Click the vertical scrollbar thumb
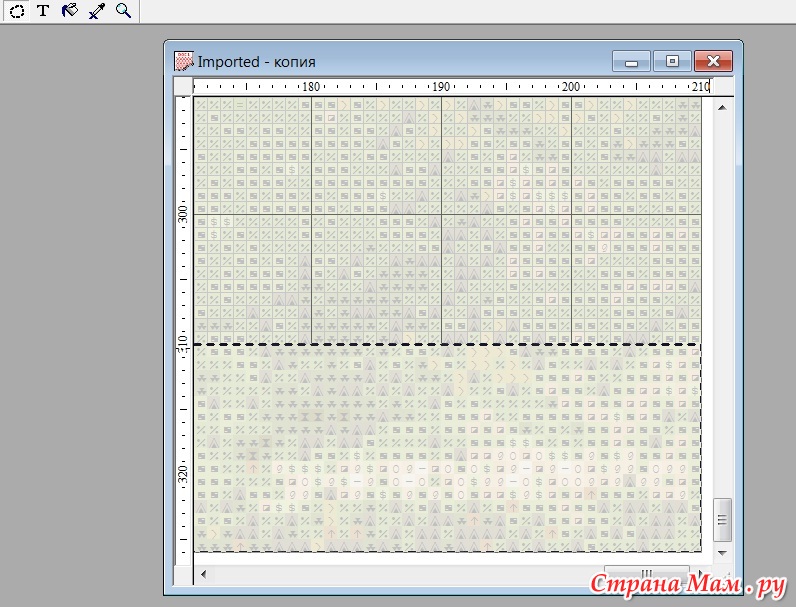796x607 pixels. point(722,520)
